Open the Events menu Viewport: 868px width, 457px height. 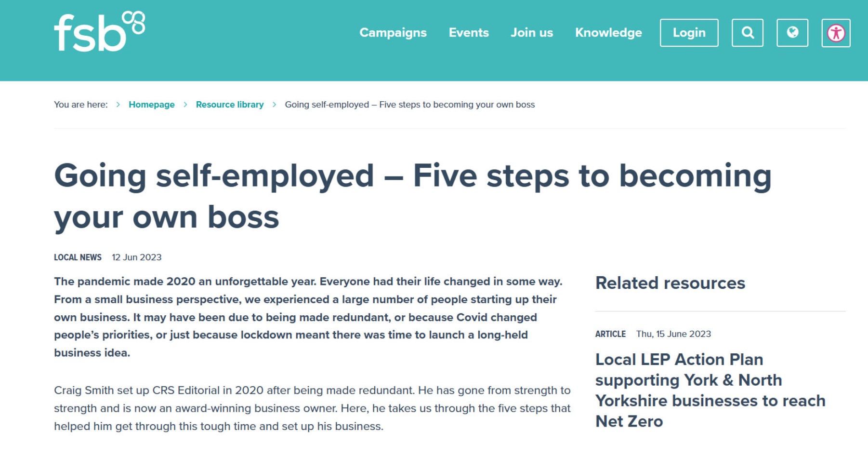(469, 33)
